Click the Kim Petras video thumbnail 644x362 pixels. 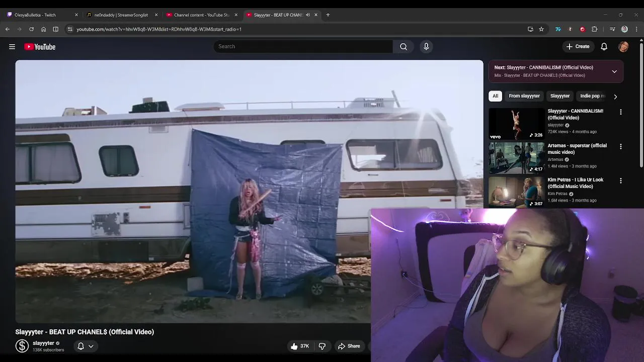coord(517,192)
